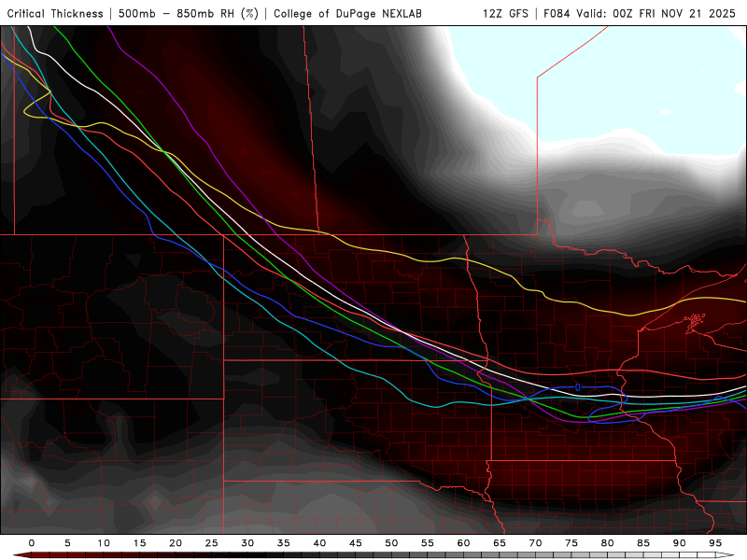Image resolution: width=747 pixels, height=560 pixels.
Task: Click the "50" value on the color scale
Action: point(391,543)
